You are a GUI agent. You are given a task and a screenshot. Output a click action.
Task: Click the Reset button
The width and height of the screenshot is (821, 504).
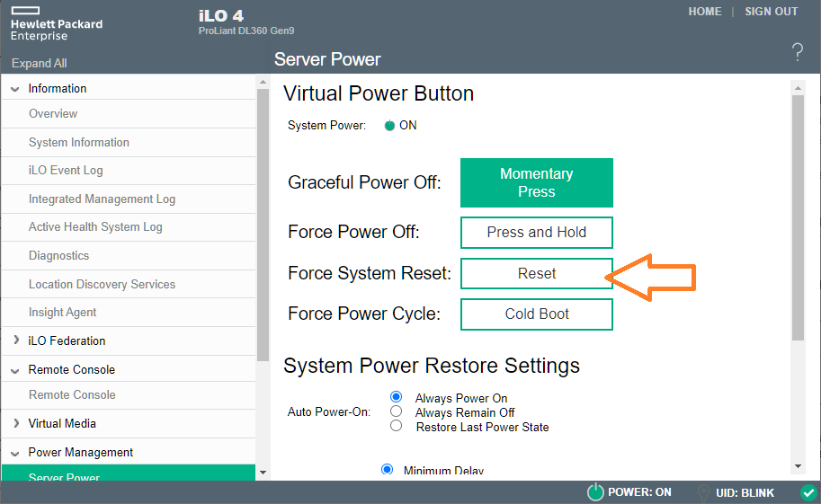(x=537, y=273)
